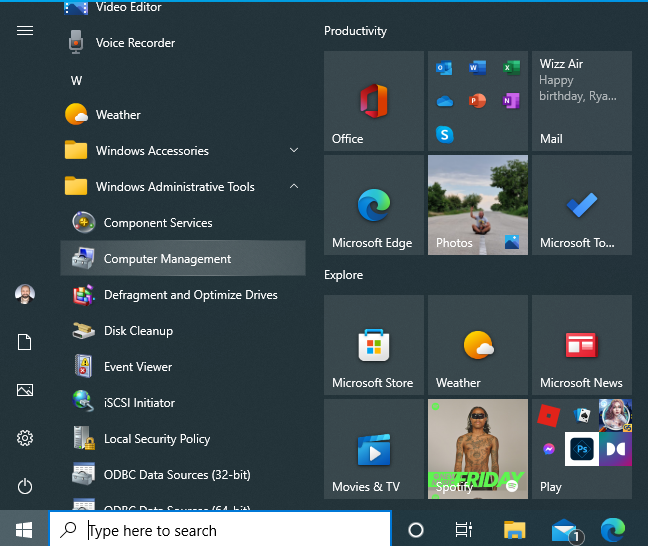
Task: Open Defragment and Optimize Drives
Action: 183,295
